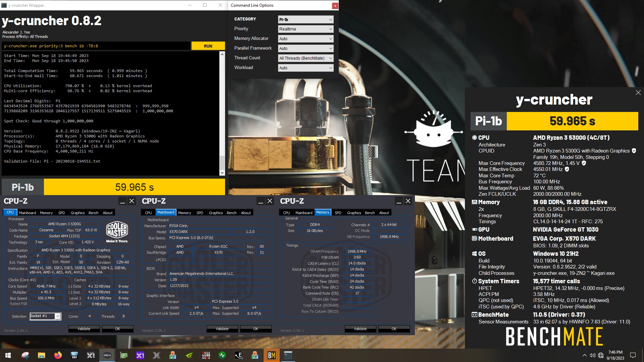Viewport: 644px width, 362px height.
Task: Click the NVIDIA GeForce GT 1030 GPU text
Action: click(x=566, y=230)
